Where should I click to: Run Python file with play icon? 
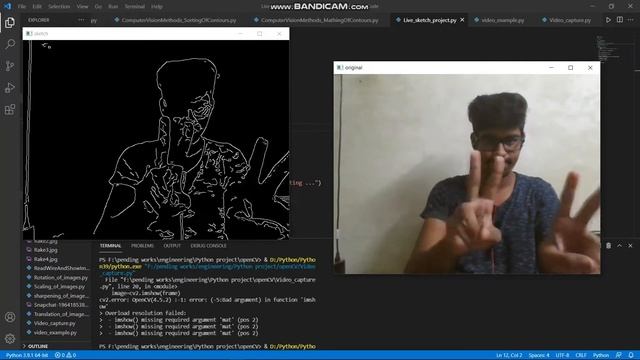click(608, 20)
